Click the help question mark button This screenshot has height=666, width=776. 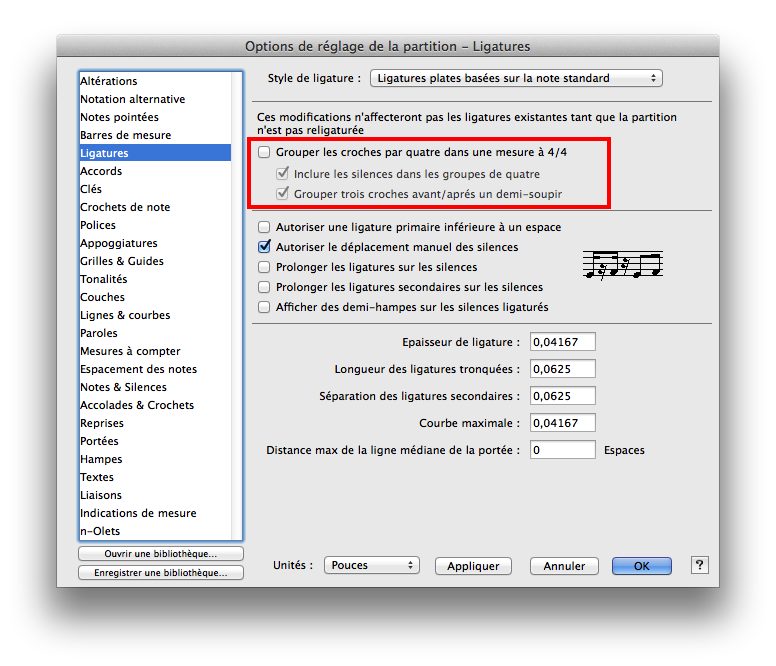click(700, 565)
